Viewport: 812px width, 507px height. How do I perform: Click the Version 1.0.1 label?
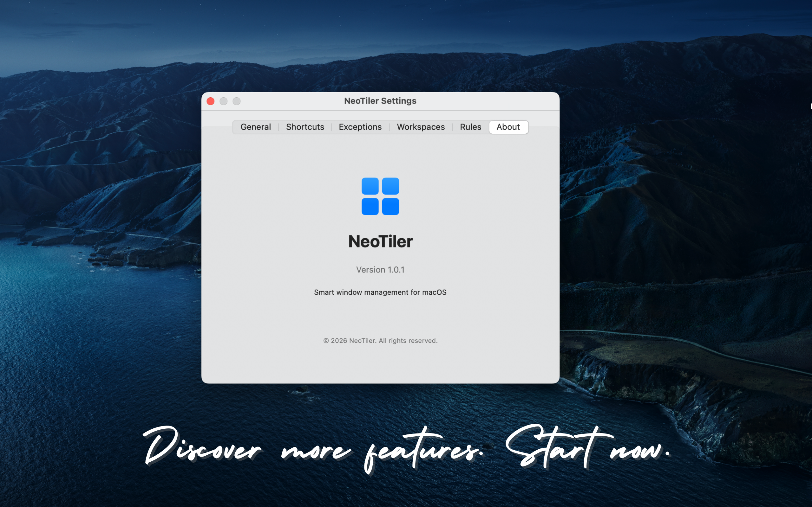click(380, 269)
